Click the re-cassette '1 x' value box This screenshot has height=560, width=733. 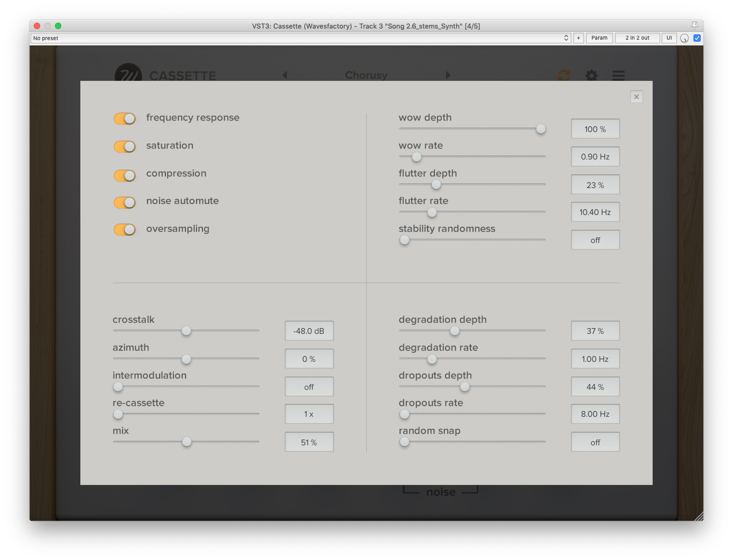point(309,414)
